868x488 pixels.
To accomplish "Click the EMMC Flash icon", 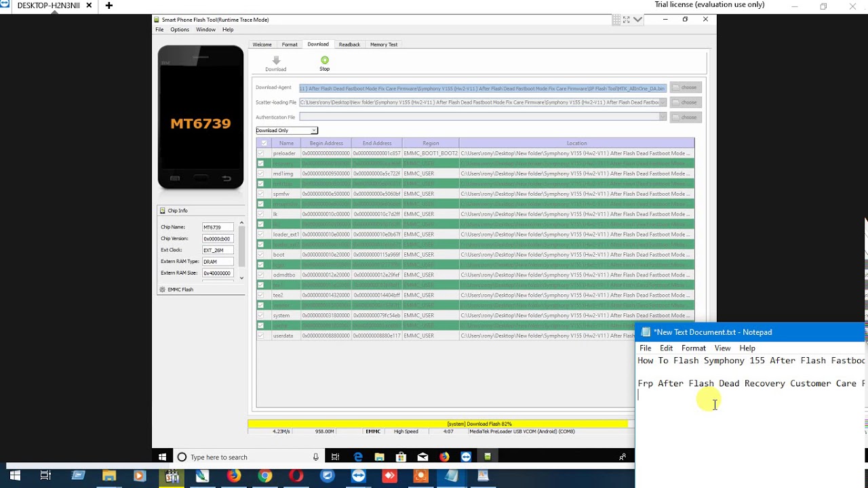I will pyautogui.click(x=162, y=289).
